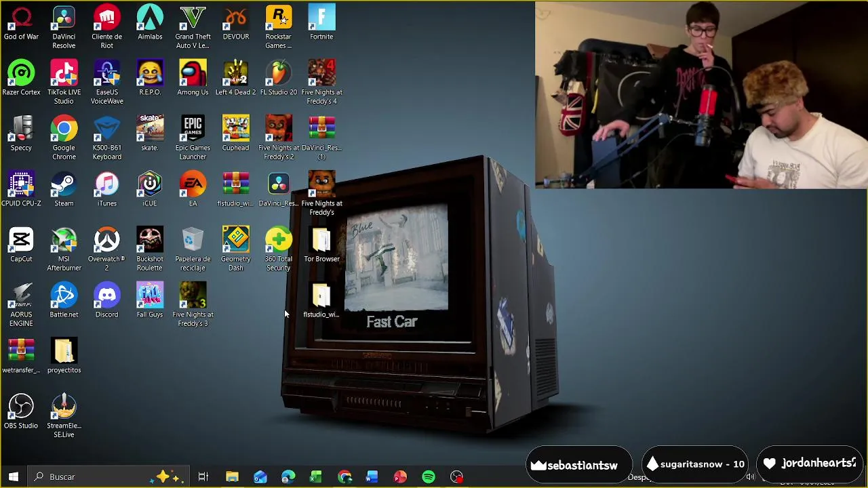
Task: Open Task View on the taskbar
Action: 203,476
